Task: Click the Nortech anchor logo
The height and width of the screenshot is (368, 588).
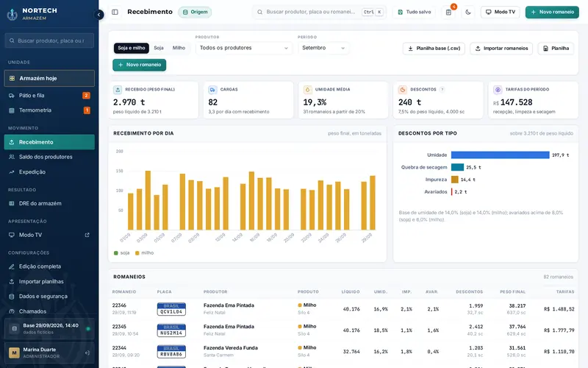Action: pyautogui.click(x=12, y=14)
